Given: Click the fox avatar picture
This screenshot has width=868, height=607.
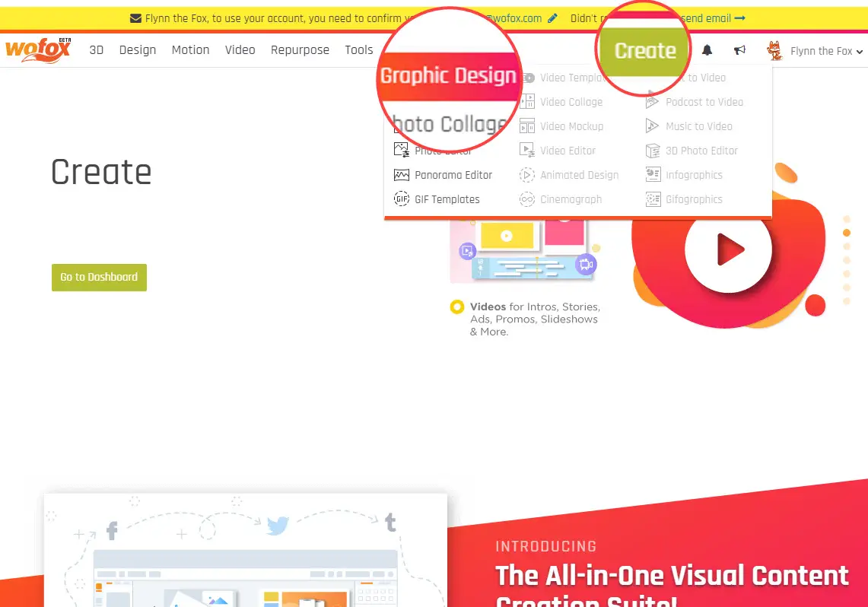Looking at the screenshot, I should tap(774, 51).
